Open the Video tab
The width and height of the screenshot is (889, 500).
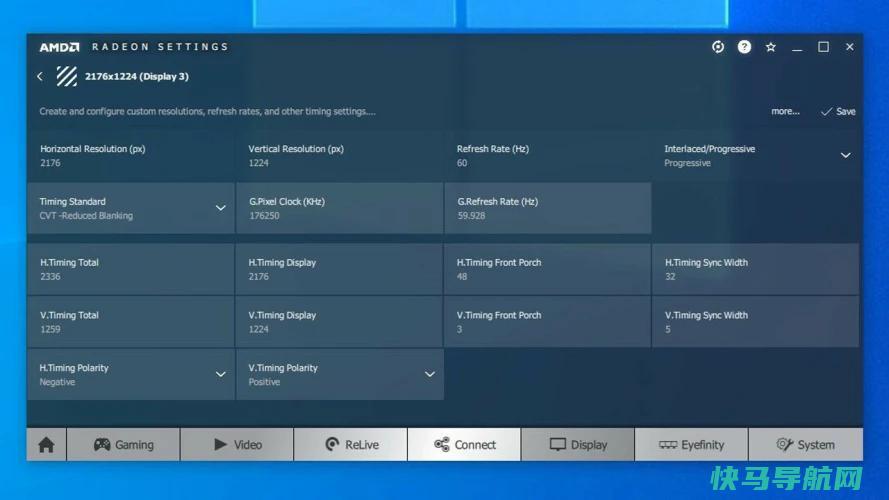(238, 444)
